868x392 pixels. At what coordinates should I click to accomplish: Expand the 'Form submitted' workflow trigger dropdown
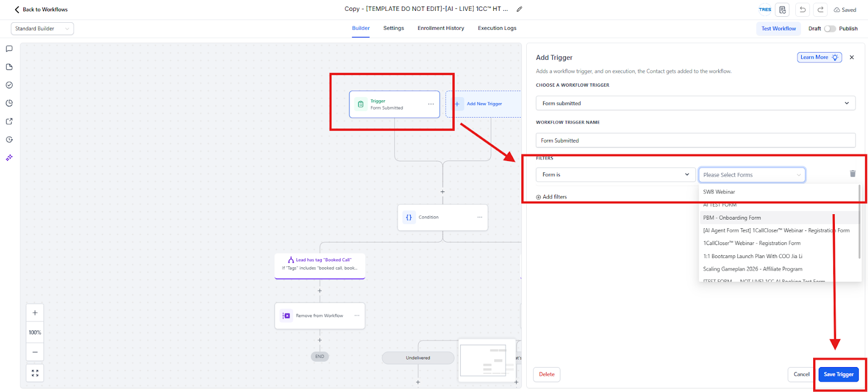(695, 103)
